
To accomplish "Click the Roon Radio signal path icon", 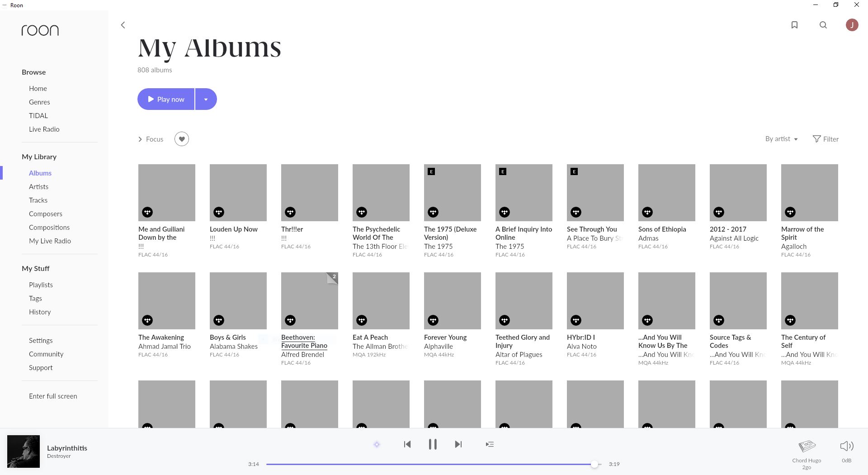I will click(x=377, y=444).
